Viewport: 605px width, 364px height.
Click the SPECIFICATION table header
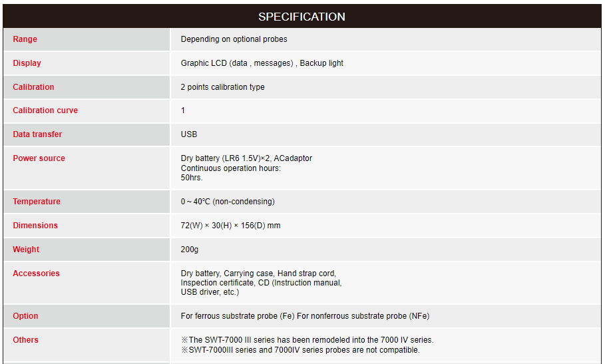click(302, 17)
